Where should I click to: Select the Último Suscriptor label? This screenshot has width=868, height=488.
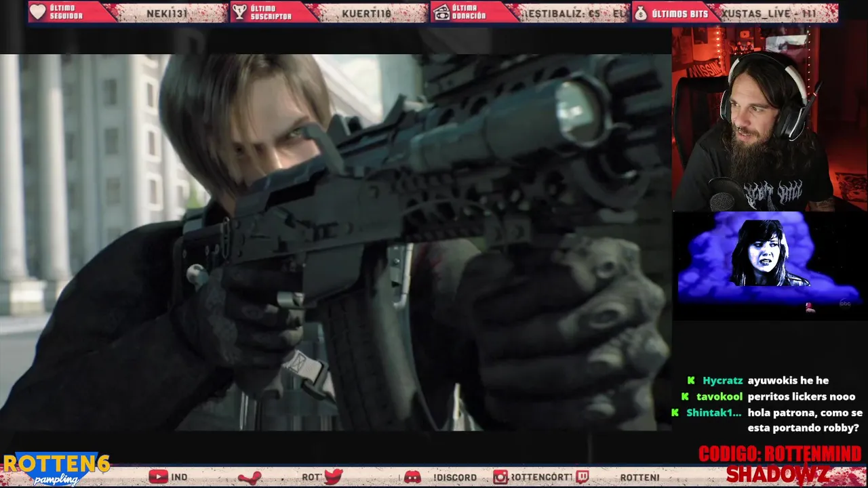point(271,12)
